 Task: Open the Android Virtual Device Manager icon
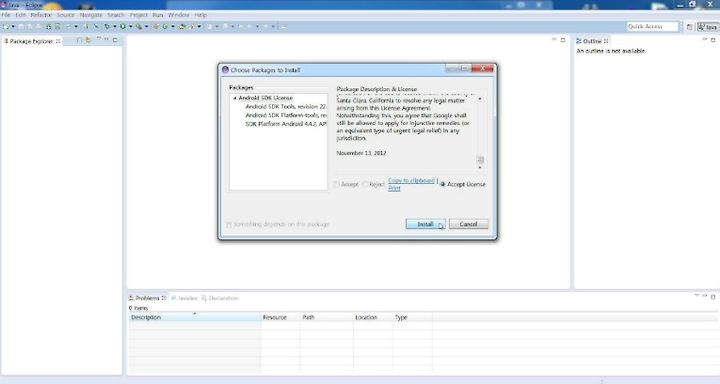[x=58, y=27]
